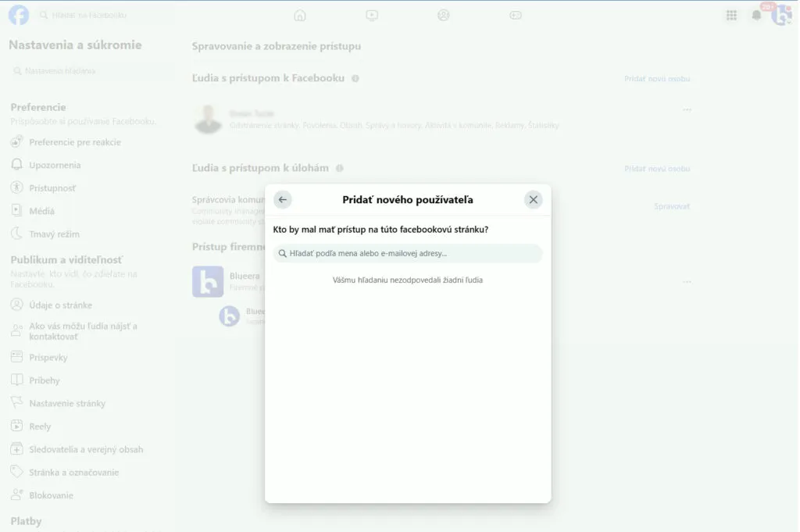The height and width of the screenshot is (532, 800).
Task: Open three-dot menu for Blueera business account
Action: pyautogui.click(x=687, y=282)
